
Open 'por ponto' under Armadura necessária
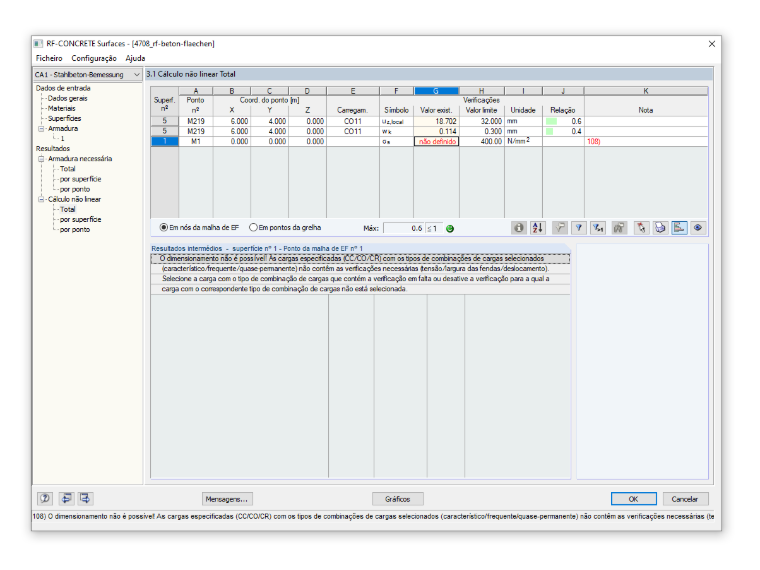pos(75,190)
